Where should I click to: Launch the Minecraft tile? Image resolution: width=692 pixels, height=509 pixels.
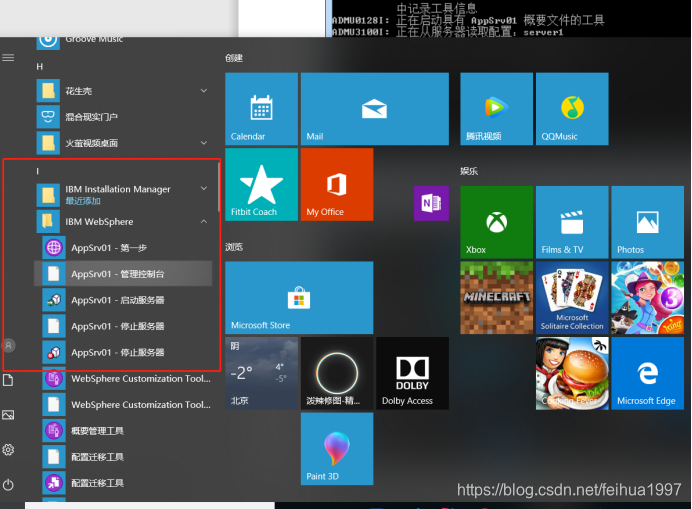coord(496,298)
